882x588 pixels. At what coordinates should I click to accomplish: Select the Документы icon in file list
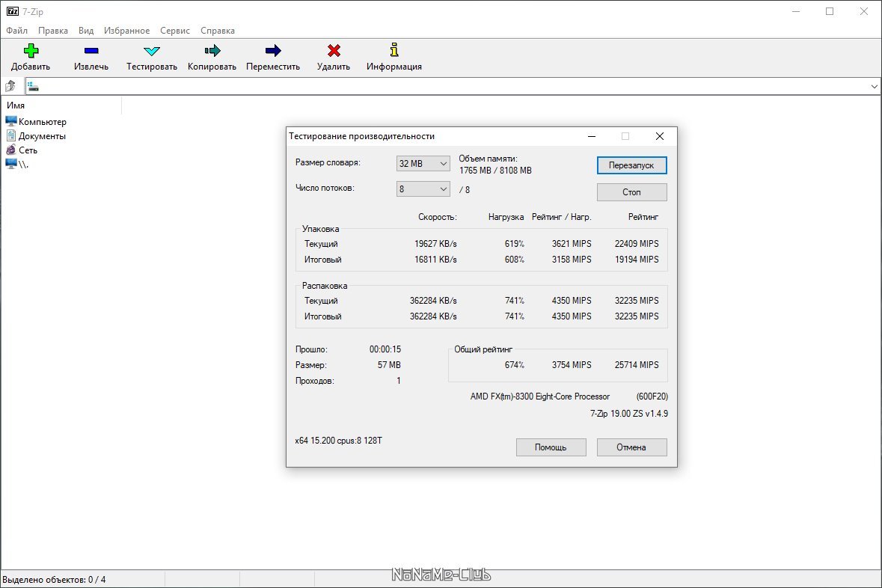click(x=11, y=135)
